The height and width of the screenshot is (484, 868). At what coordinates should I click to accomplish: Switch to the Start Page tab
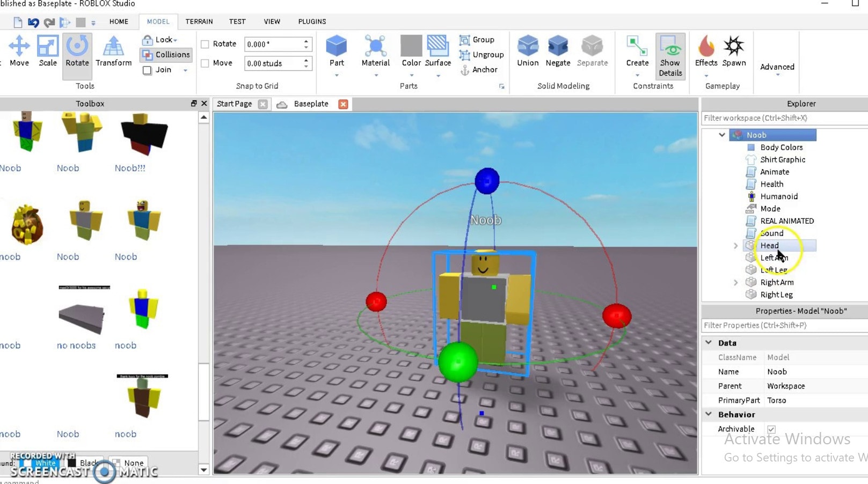coord(235,104)
